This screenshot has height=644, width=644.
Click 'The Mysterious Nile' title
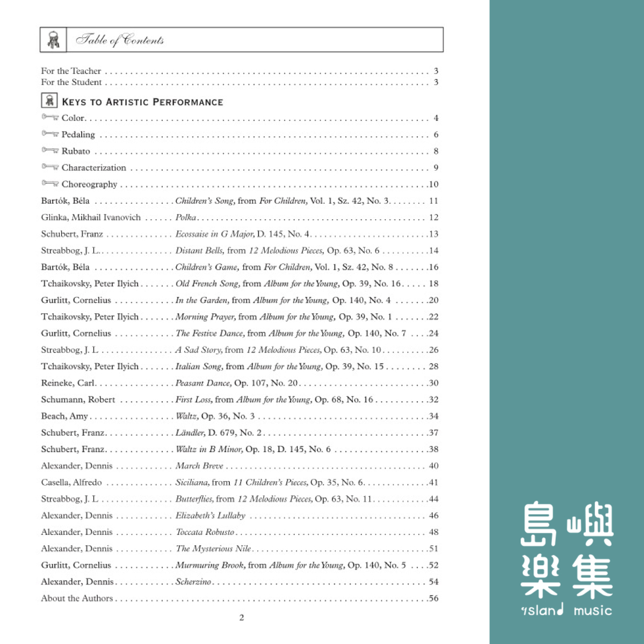tap(214, 549)
